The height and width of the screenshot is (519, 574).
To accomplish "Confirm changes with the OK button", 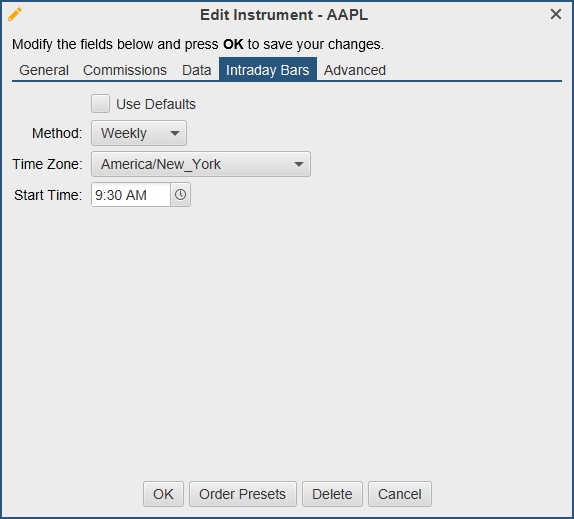I will [163, 494].
